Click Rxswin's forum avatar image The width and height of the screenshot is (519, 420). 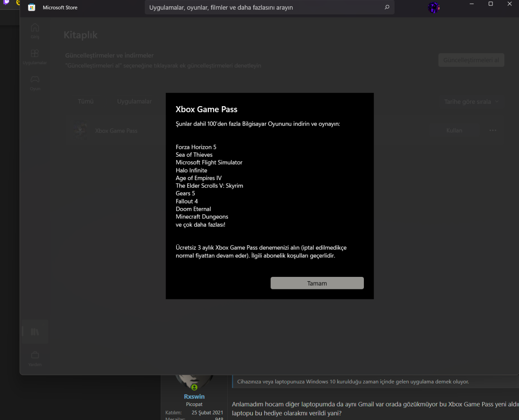click(x=194, y=382)
